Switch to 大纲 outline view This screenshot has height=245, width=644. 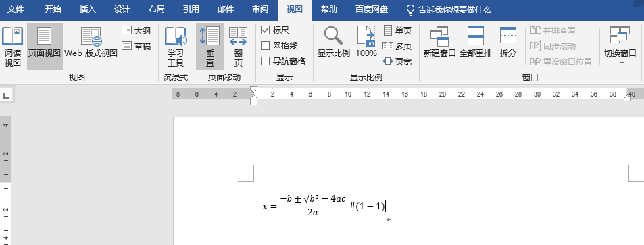point(137,31)
